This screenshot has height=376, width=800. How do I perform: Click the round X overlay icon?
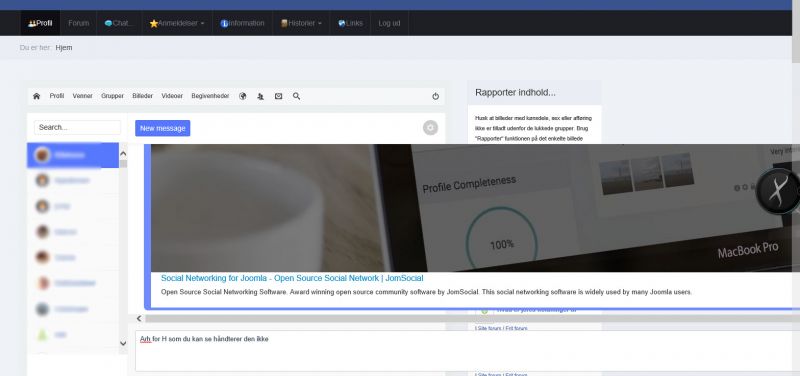pos(777,191)
